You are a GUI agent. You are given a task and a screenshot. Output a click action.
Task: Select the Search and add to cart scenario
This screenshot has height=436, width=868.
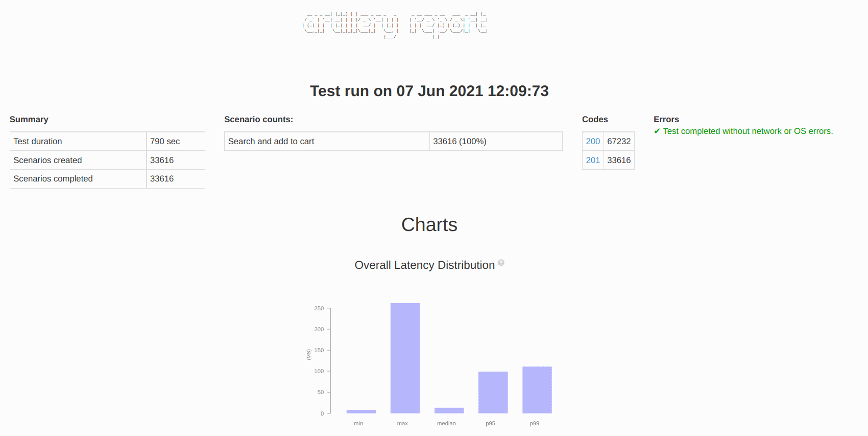click(x=271, y=142)
